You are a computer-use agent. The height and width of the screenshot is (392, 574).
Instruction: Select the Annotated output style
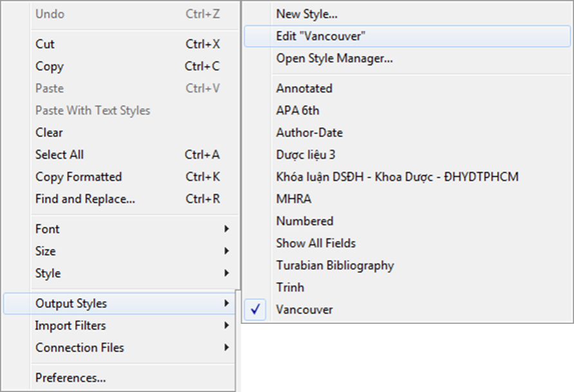[407, 88]
